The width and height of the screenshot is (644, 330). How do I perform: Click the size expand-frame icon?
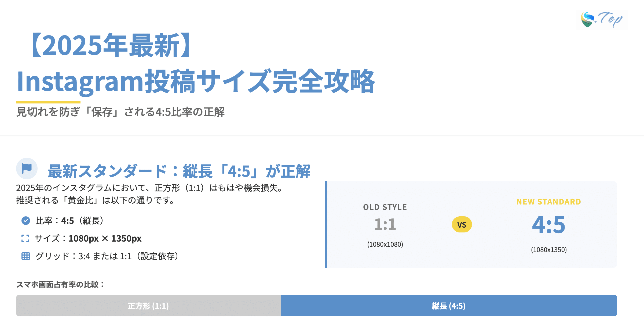[x=25, y=238]
